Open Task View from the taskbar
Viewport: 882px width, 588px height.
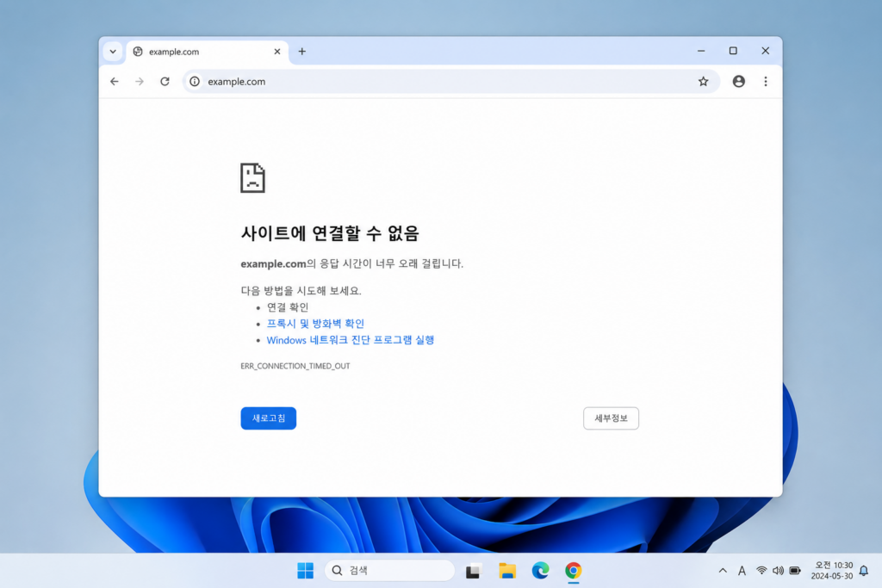474,571
